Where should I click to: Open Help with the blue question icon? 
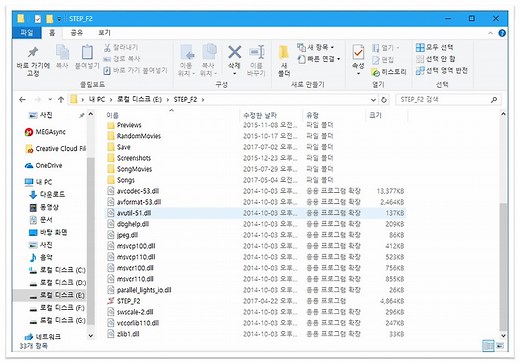(x=502, y=33)
